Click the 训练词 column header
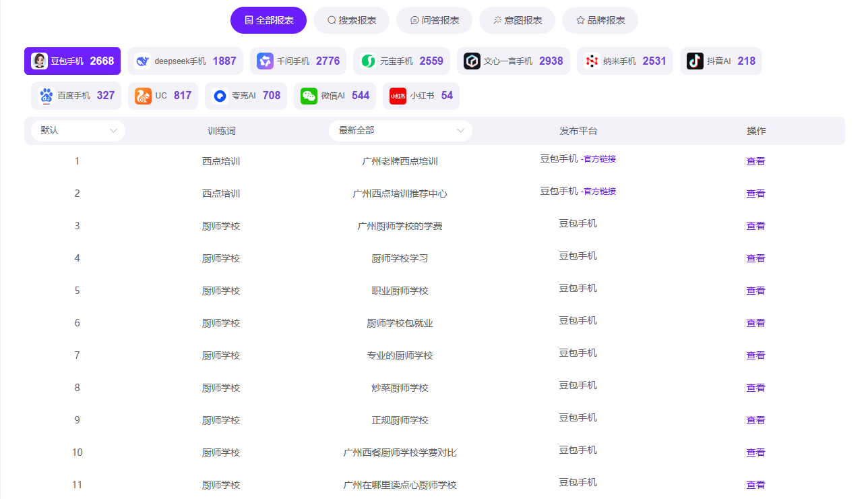The height and width of the screenshot is (499, 868). 221,131
